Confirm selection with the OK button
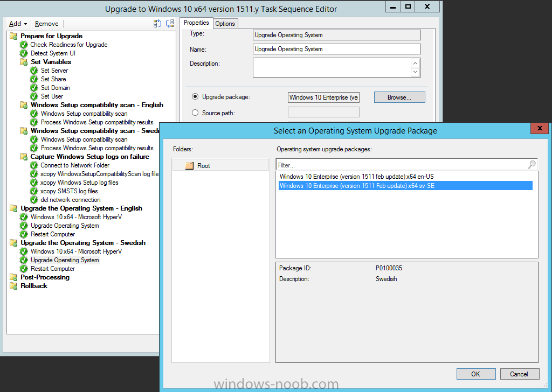Image resolution: width=552 pixels, height=392 pixels. point(475,374)
